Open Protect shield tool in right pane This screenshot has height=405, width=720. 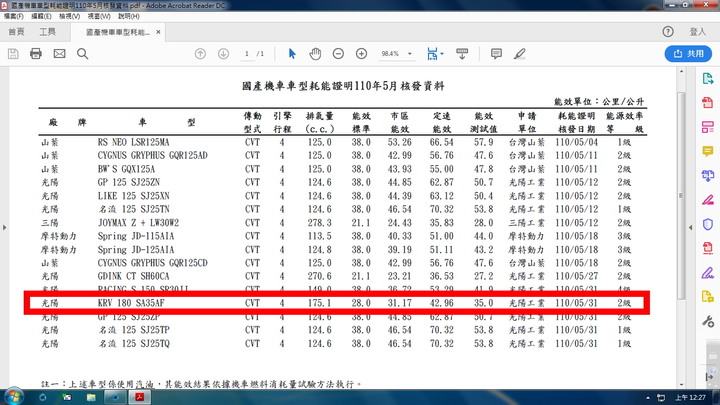[708, 224]
